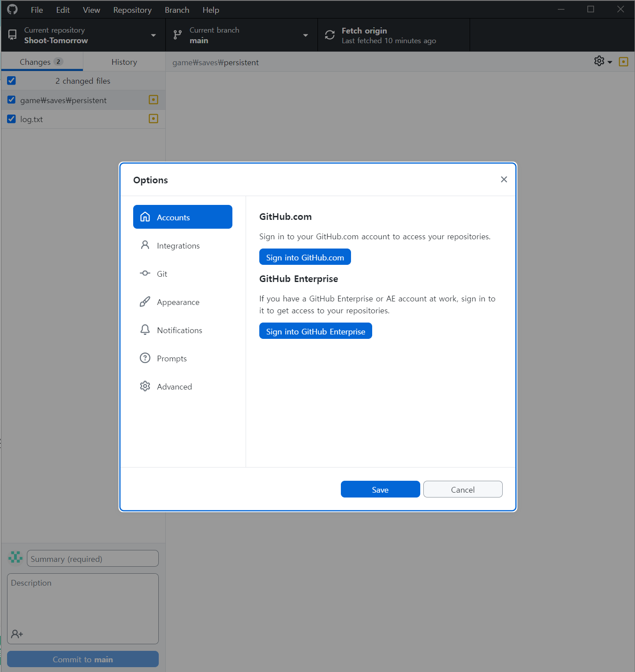Open the File menu

pos(37,10)
